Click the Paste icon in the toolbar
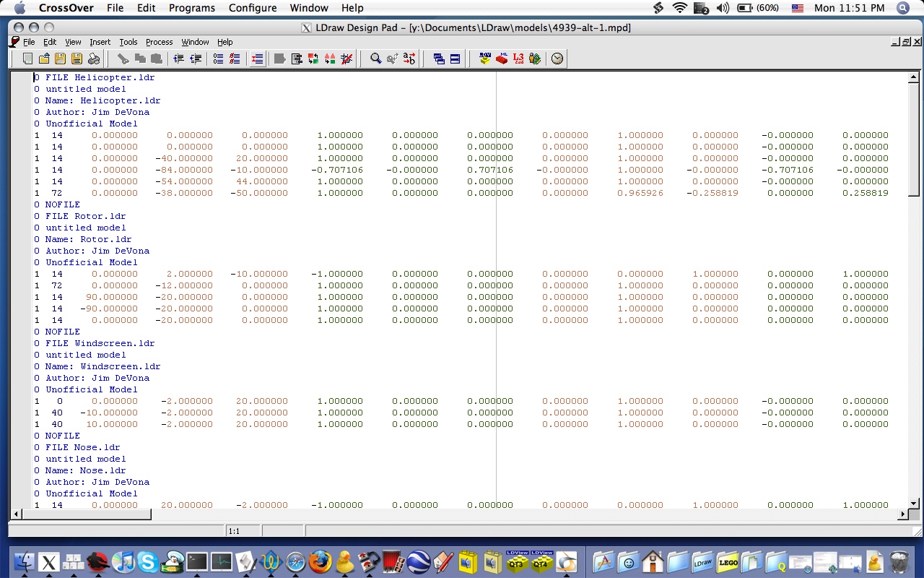 (x=156, y=59)
